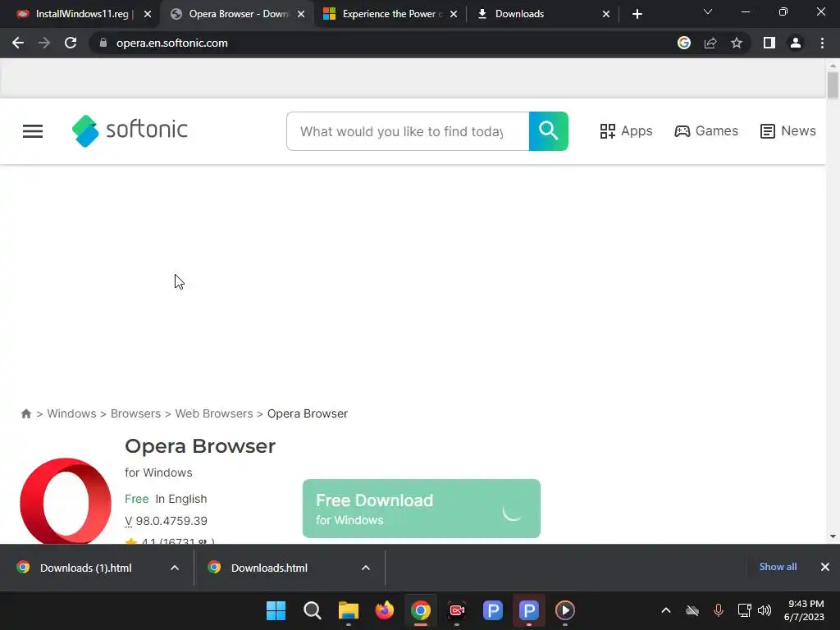Open the Browsers breadcrumb link

[135, 413]
